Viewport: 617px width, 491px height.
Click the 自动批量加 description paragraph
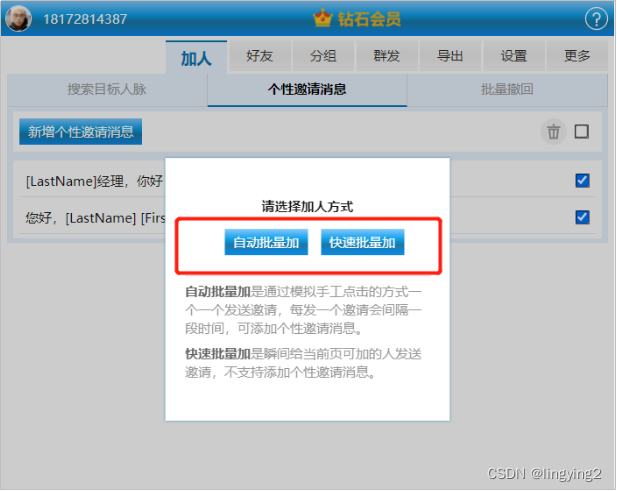click(303, 310)
